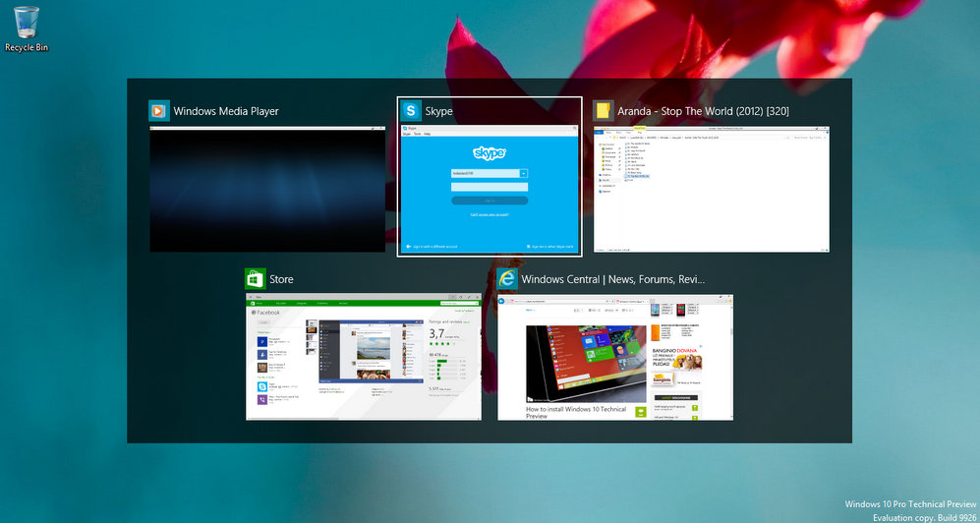The width and height of the screenshot is (980, 523).
Task: Click the Skype name dropdown arrow in preview
Action: coord(524,173)
